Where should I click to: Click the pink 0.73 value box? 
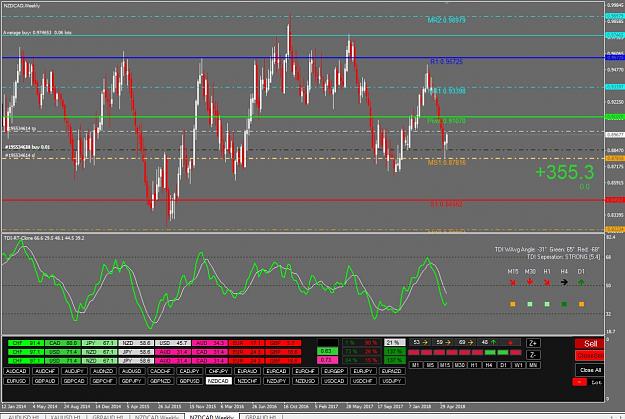327,360
